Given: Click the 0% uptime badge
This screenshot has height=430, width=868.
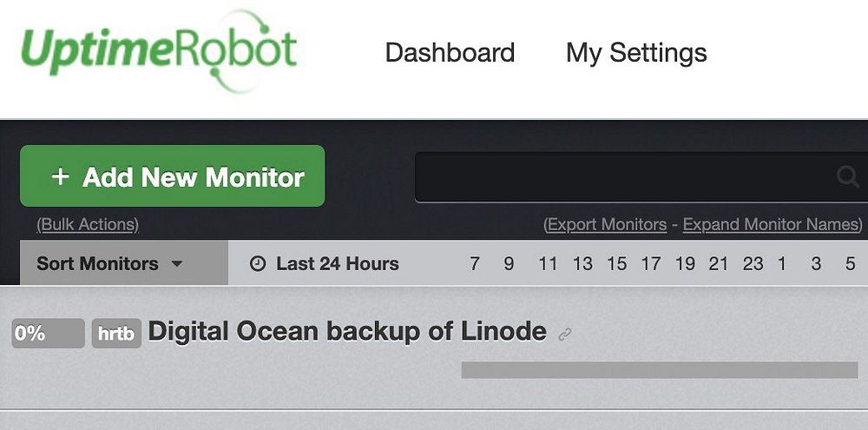Looking at the screenshot, I should click(x=48, y=334).
